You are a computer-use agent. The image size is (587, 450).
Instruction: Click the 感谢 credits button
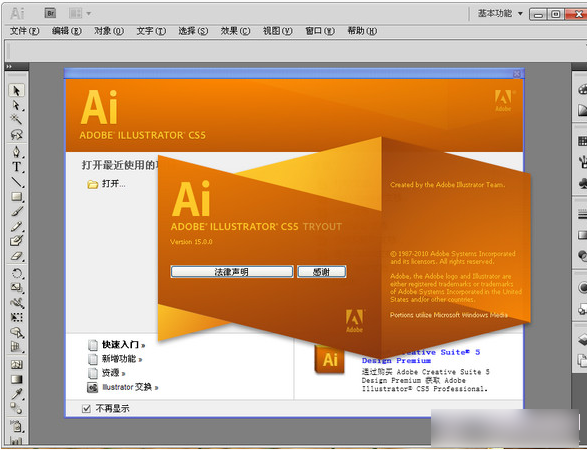point(322,272)
